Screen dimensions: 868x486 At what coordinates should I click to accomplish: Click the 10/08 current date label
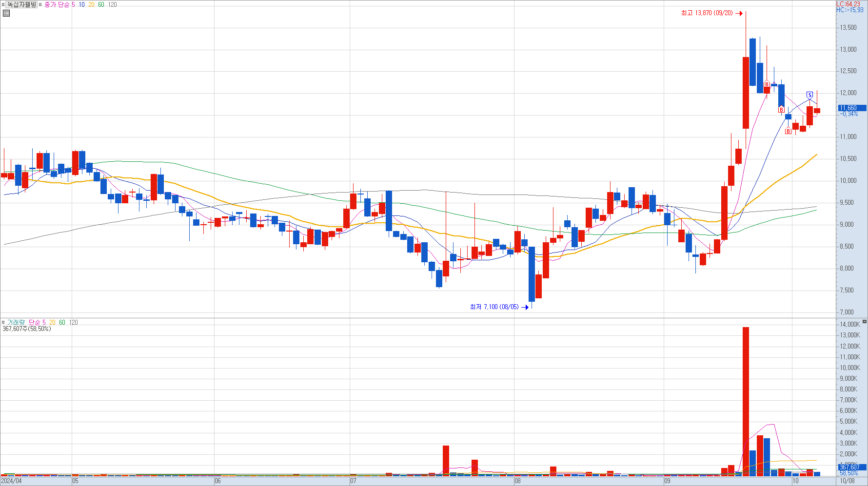coord(848,481)
